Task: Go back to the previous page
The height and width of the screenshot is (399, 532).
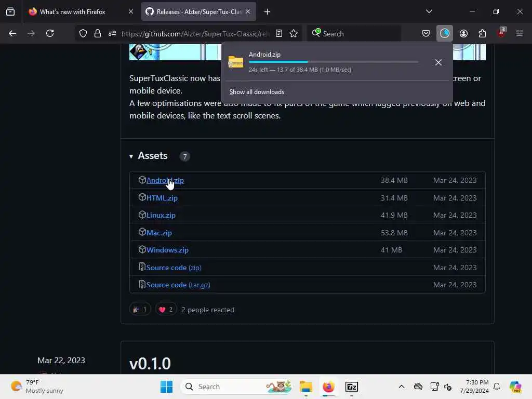Action: click(x=12, y=33)
